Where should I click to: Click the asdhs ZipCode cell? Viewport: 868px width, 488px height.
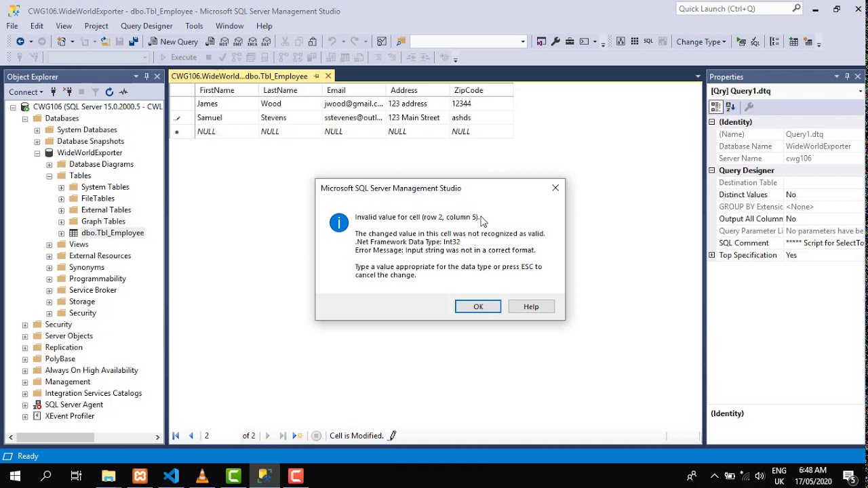tap(481, 118)
